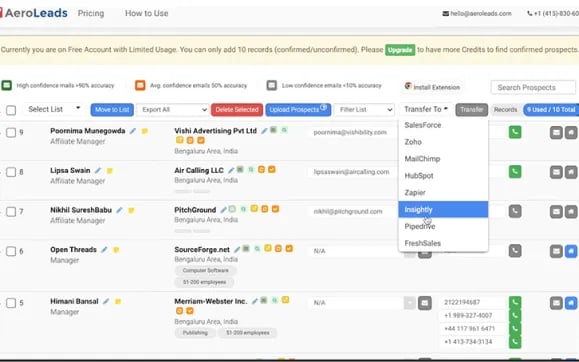Click the red Delete Selected button
Image resolution: width=579 pixels, height=362 pixels.
(237, 110)
